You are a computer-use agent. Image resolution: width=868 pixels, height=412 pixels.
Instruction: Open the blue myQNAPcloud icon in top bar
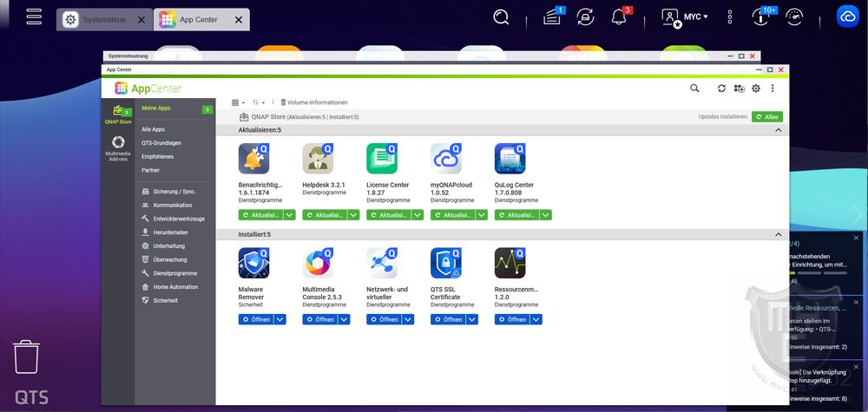(847, 17)
